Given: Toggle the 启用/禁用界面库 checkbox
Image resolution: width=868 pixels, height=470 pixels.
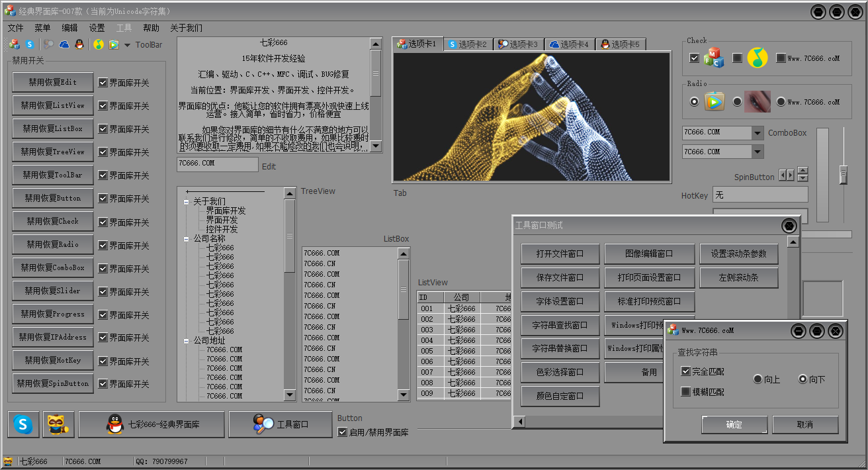Looking at the screenshot, I should tap(343, 432).
